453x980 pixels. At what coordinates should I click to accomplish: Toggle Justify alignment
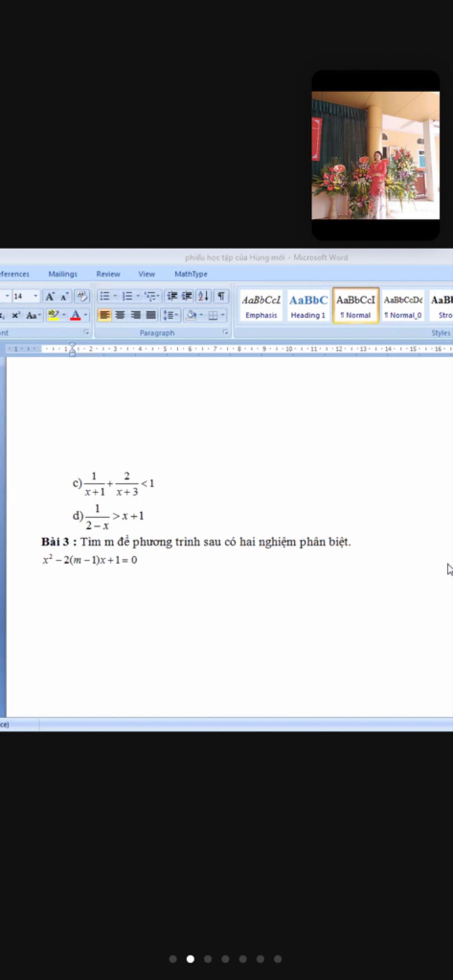151,316
